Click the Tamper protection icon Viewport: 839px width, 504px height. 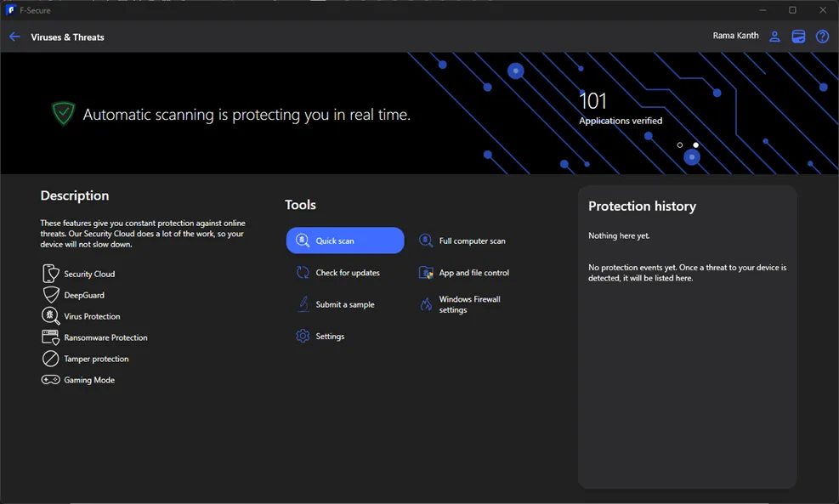tap(51, 359)
